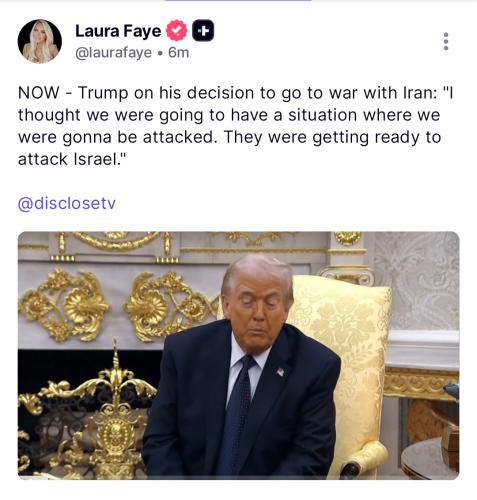Click post text line starting "NOW - Trump"
The height and width of the screenshot is (500, 477).
pos(236,93)
